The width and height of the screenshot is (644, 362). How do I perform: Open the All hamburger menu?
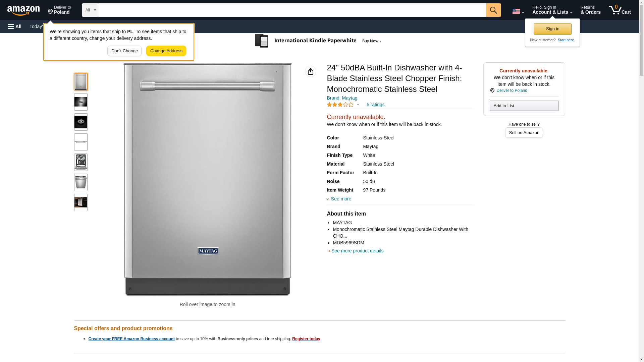pyautogui.click(x=15, y=26)
